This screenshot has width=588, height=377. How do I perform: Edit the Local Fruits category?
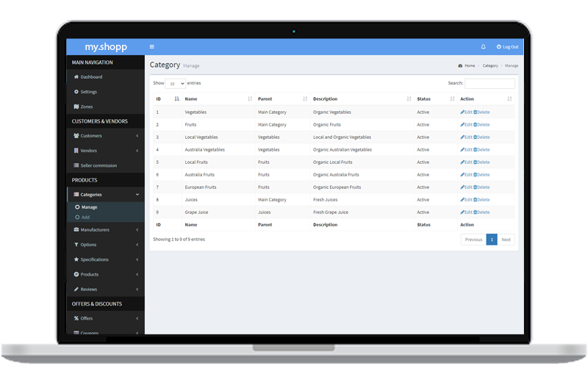tap(466, 162)
